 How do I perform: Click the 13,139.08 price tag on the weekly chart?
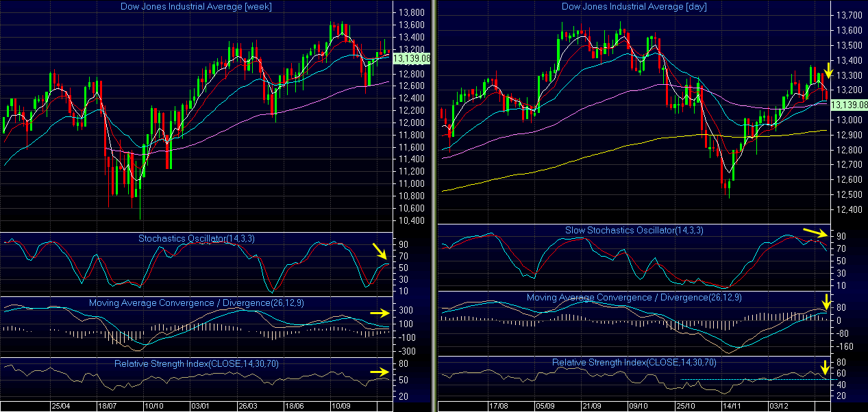coord(411,59)
